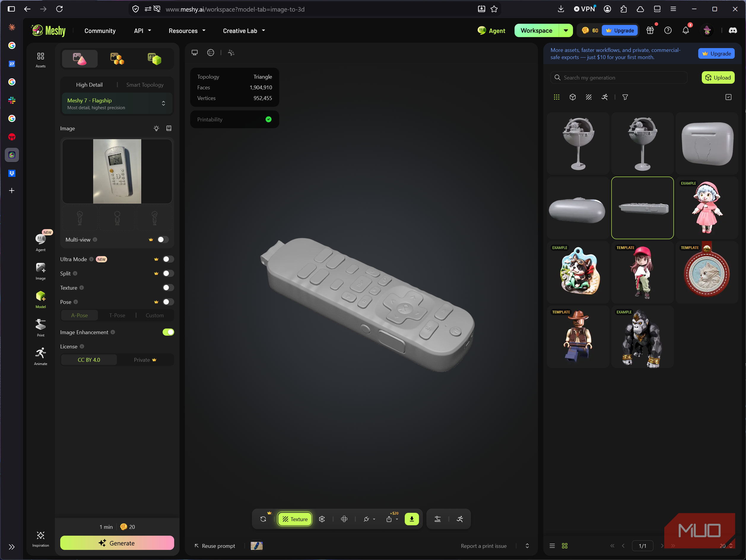Open the notifications bell
Screen dimensions: 746x560
tap(686, 30)
